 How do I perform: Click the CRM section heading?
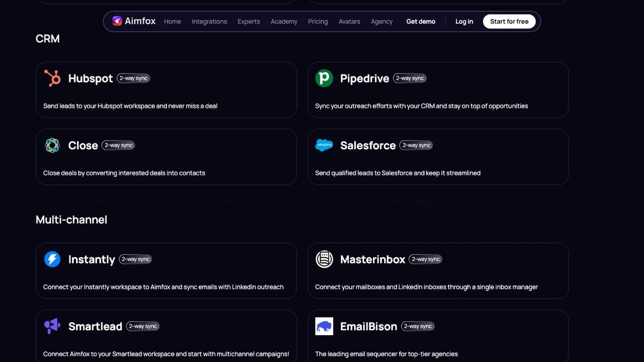click(48, 39)
